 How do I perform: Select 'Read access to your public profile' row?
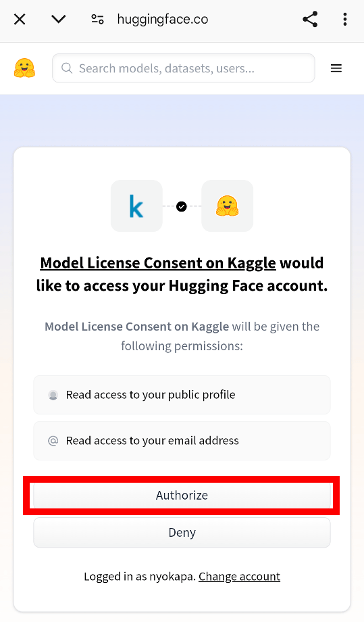pyautogui.click(x=182, y=395)
